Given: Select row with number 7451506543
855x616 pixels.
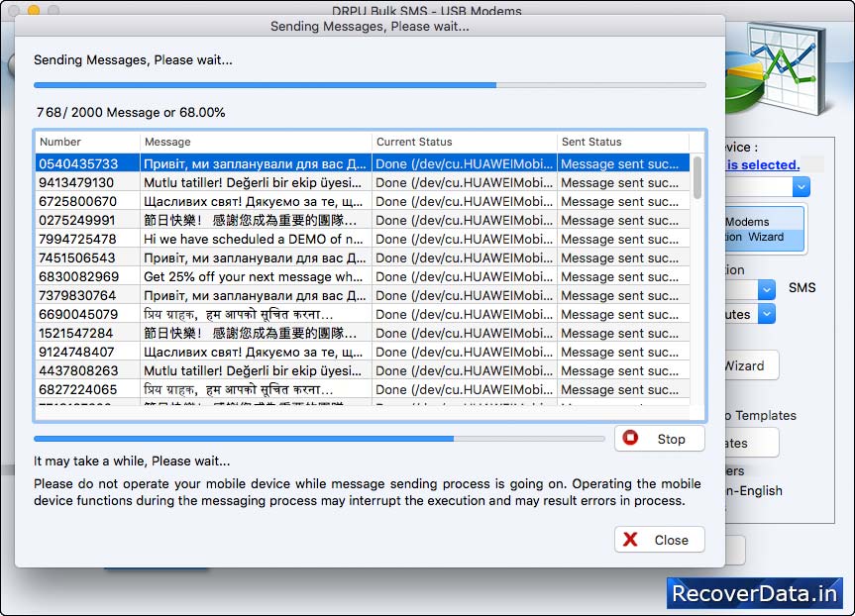Looking at the screenshot, I should coord(363,257).
